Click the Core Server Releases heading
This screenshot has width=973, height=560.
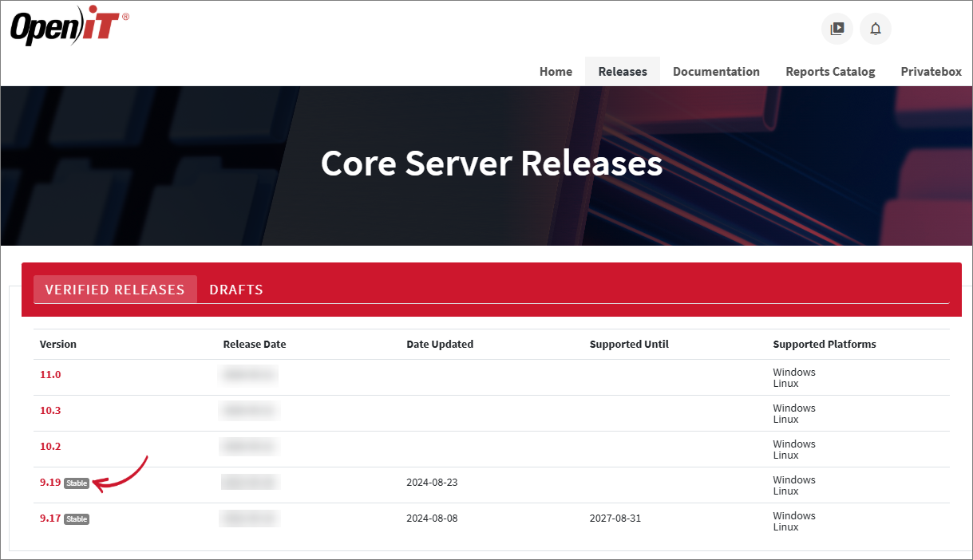[492, 163]
